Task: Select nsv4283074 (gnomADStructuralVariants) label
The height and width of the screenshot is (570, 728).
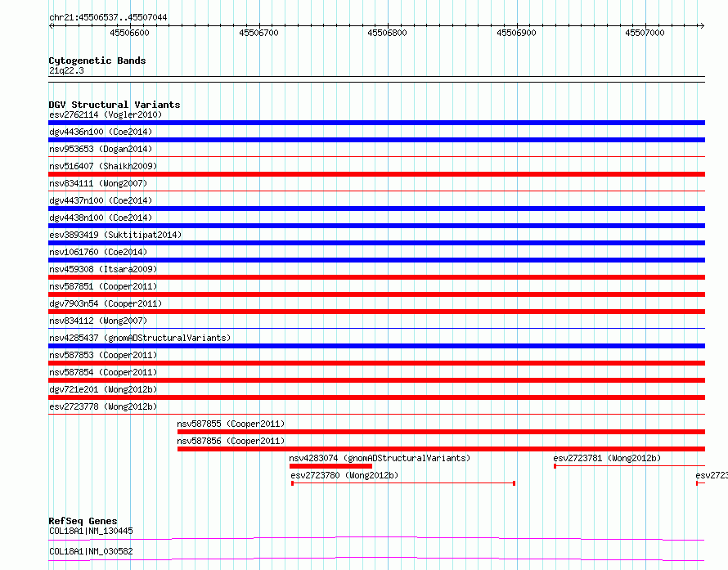Action: click(380, 458)
